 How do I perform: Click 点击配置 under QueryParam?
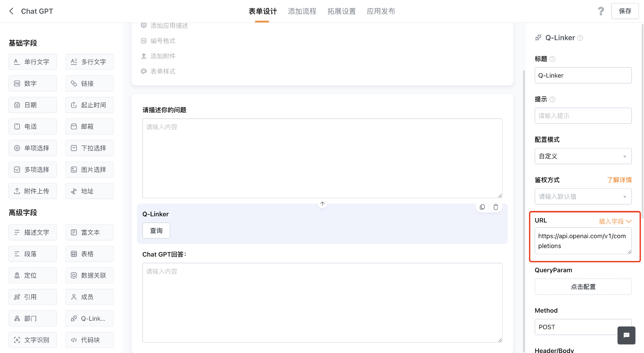(583, 286)
